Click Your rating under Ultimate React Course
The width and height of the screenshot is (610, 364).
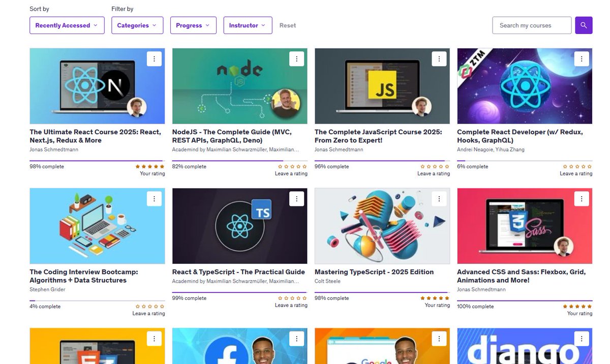[x=152, y=174]
